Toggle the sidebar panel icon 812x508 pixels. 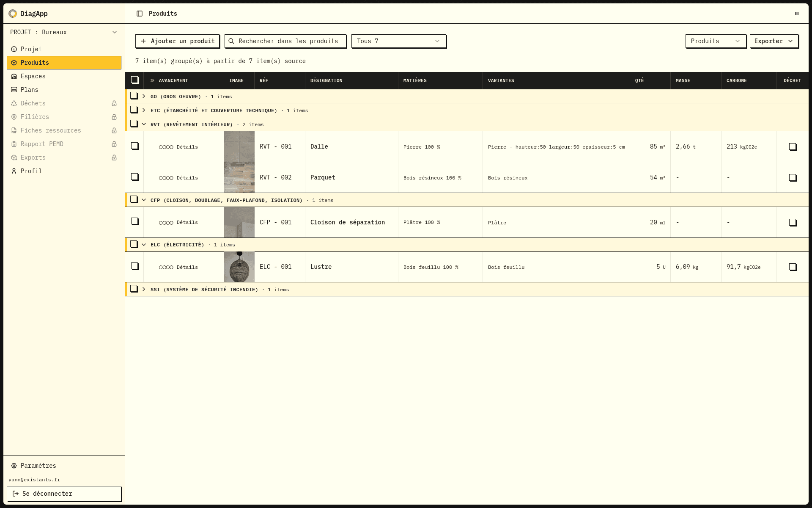140,14
